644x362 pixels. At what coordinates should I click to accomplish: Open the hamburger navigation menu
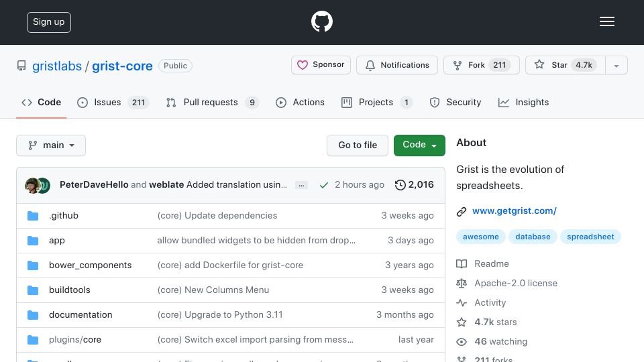click(606, 21)
